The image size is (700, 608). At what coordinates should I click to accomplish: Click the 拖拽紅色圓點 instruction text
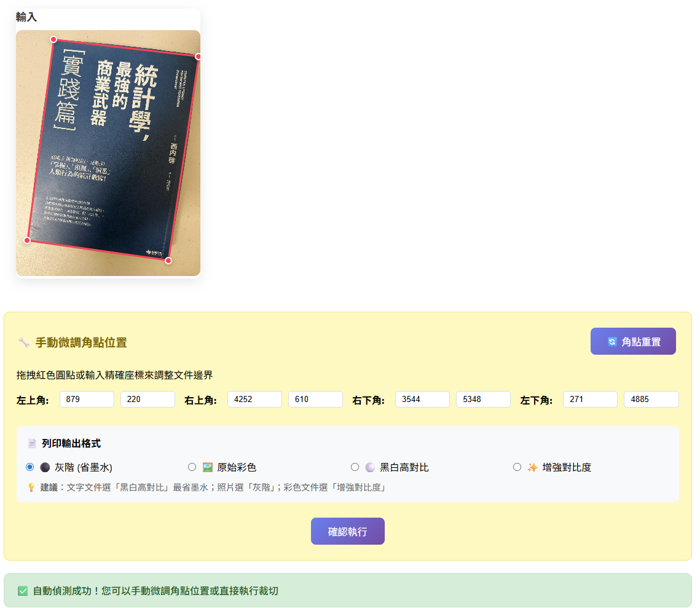point(115,375)
